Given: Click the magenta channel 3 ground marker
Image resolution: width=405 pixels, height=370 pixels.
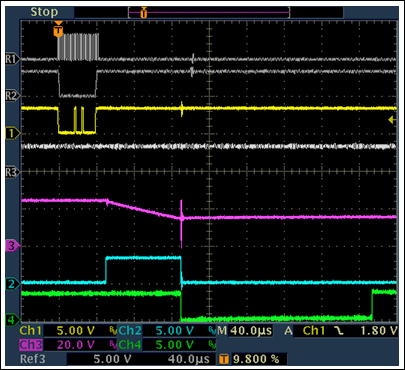Looking at the screenshot, I should (x=12, y=246).
